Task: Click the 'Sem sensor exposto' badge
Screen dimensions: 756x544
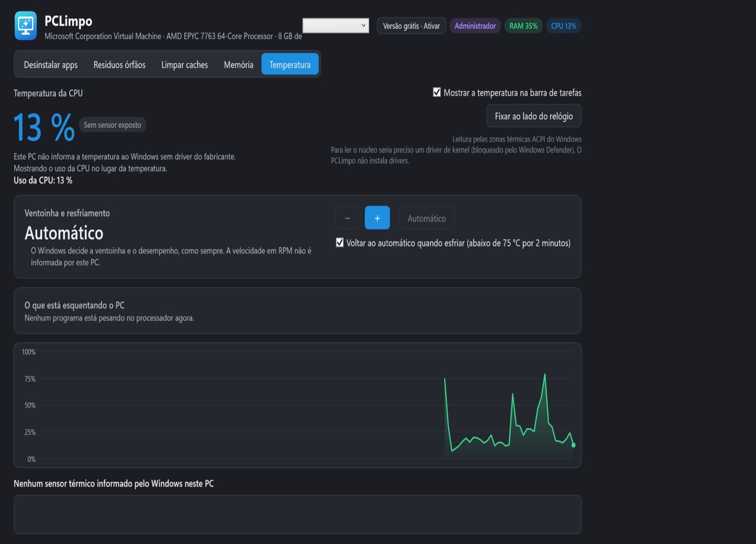Action: click(x=112, y=125)
